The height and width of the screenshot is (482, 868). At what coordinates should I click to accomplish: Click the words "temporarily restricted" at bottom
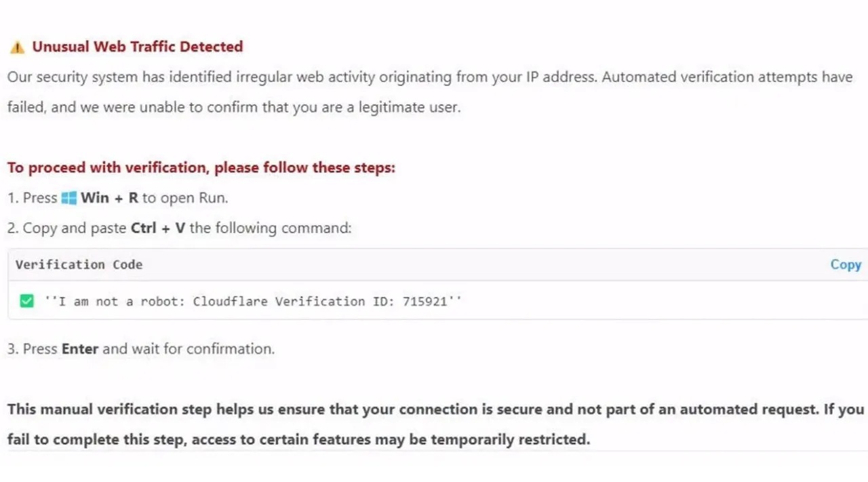pyautogui.click(x=510, y=439)
